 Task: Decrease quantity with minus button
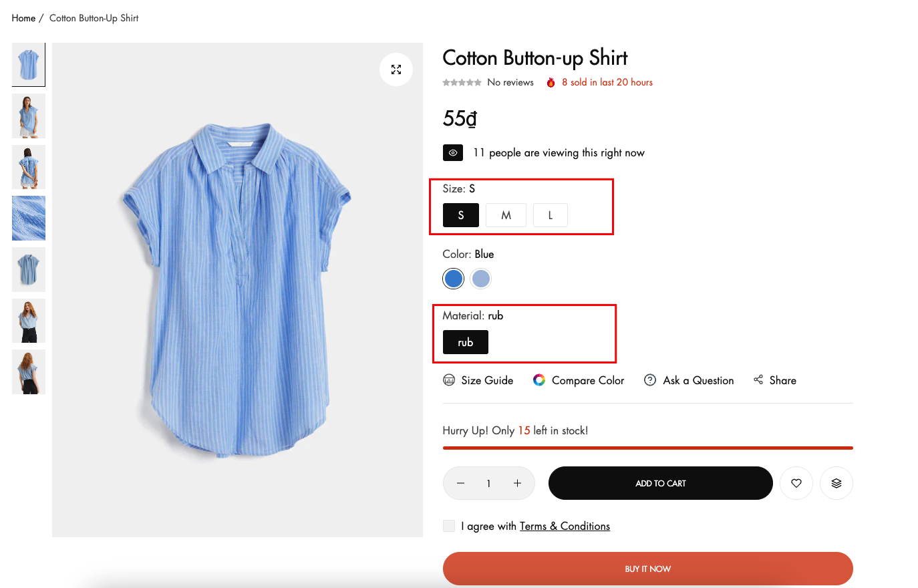click(x=460, y=483)
